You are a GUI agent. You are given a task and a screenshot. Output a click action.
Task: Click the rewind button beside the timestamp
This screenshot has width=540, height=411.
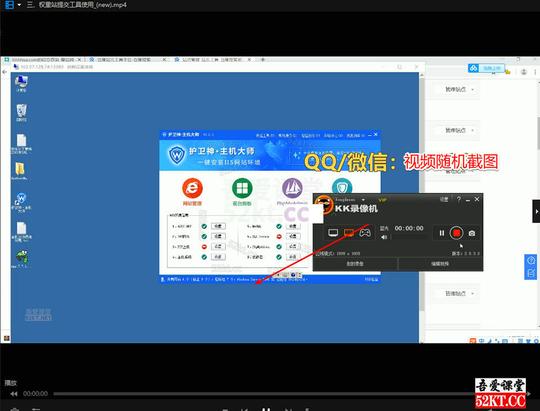pyautogui.click(x=13, y=393)
